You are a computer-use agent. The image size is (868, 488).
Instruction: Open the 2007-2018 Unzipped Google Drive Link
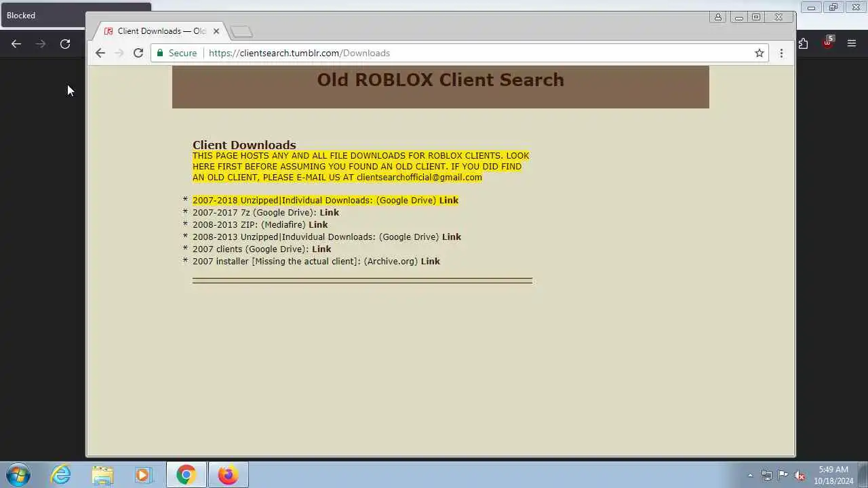coord(448,200)
